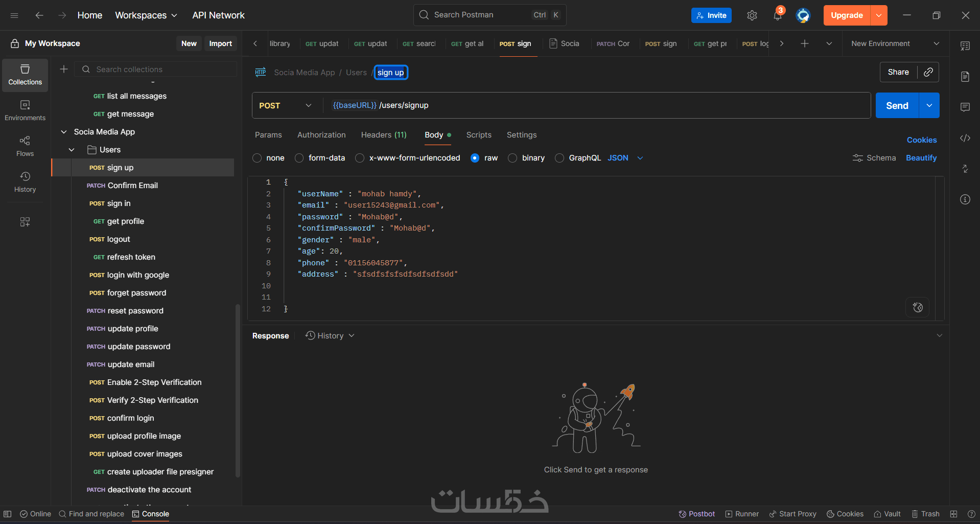Viewport: 980px width, 524px height.
Task: Switch to the Params tab
Action: [x=268, y=135]
